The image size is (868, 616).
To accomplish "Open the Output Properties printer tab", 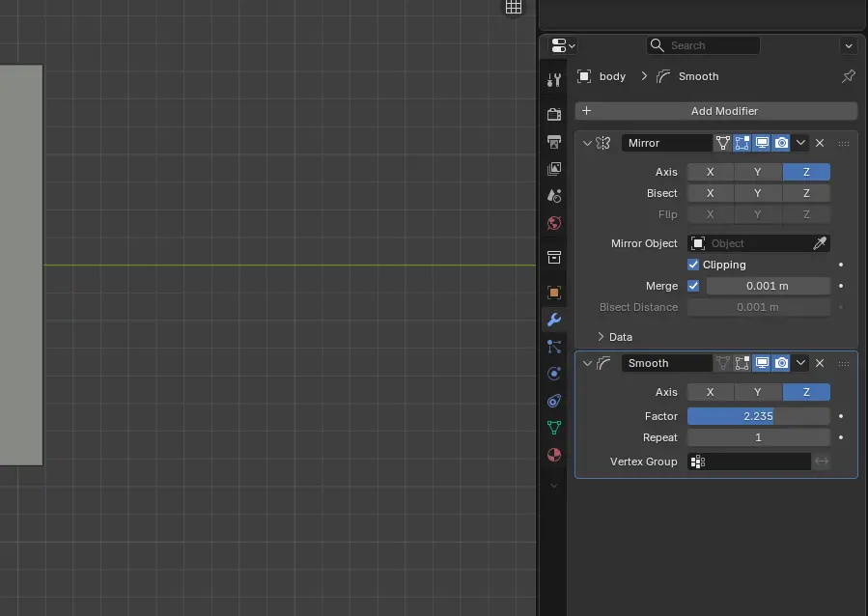I will (553, 141).
